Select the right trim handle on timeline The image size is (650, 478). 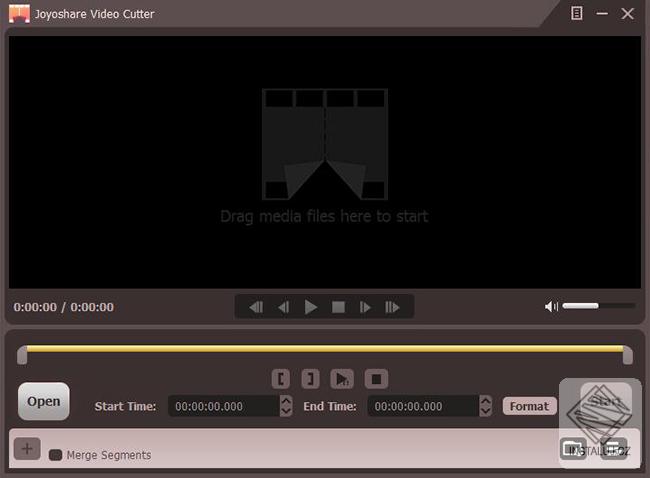point(628,355)
